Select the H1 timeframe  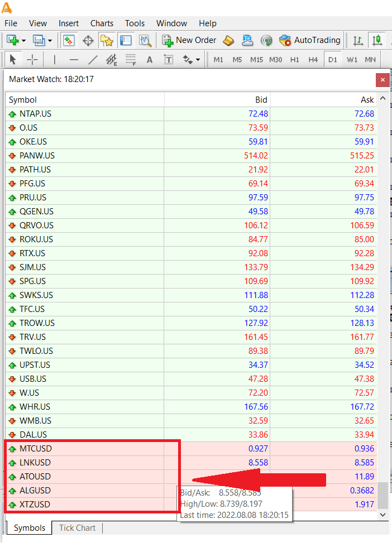295,60
